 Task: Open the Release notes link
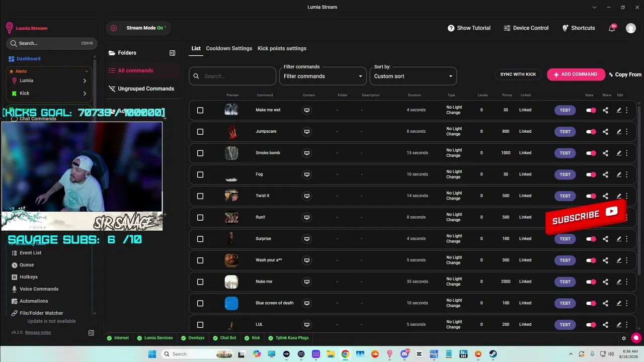pos(38,333)
